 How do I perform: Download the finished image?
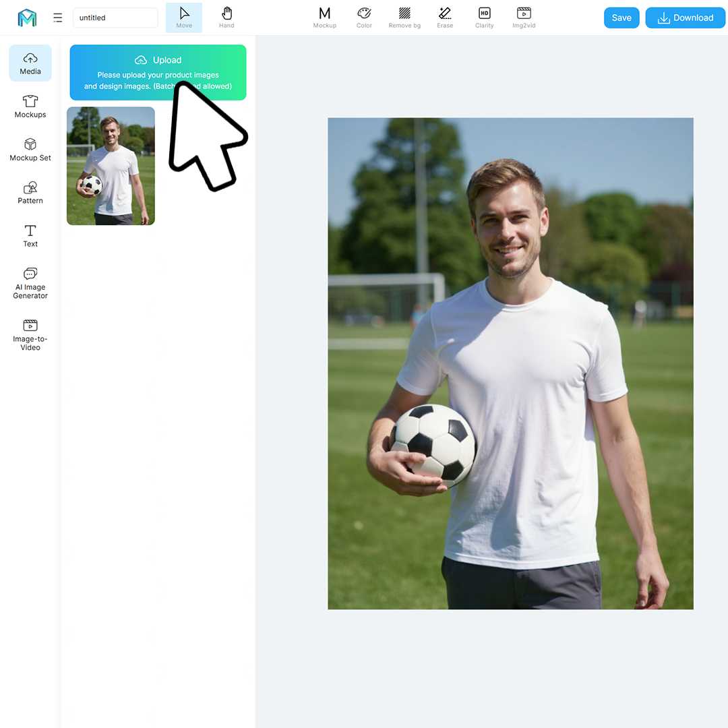click(685, 18)
